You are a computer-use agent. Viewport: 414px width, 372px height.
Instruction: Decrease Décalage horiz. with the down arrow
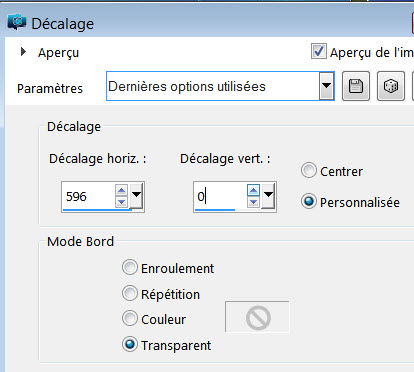[x=121, y=202]
